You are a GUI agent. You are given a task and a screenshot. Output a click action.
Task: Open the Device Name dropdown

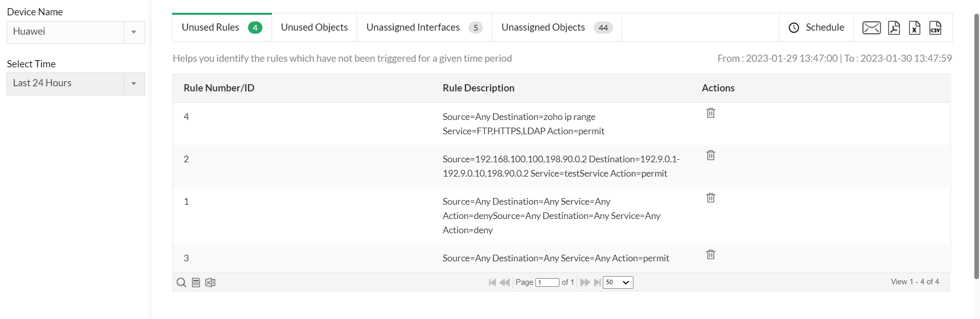click(76, 32)
